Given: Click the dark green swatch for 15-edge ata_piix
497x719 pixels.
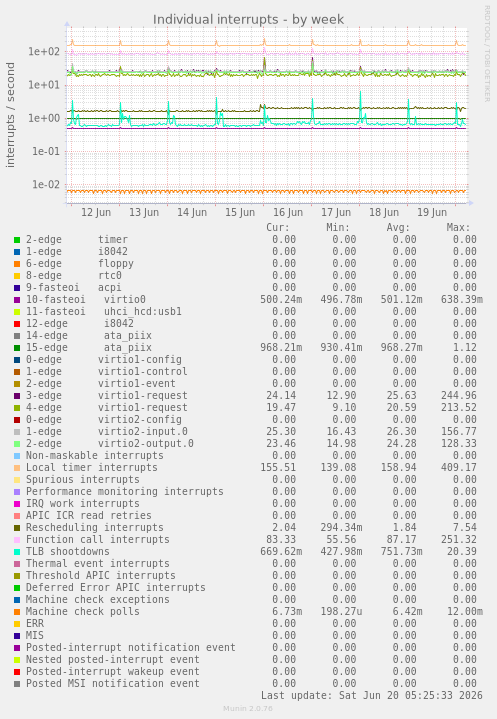Looking at the screenshot, I should tap(17, 348).
